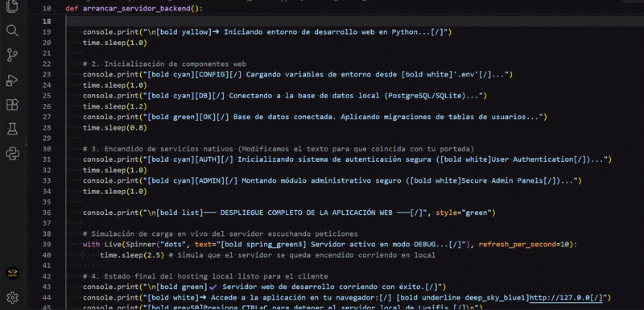Click 'refresh_per_second' parameter on line 39
644x310 pixels.
click(x=518, y=245)
